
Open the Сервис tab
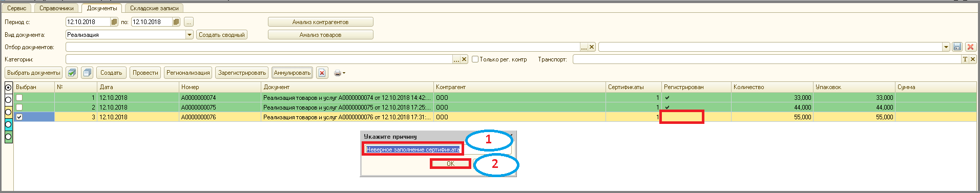17,8
